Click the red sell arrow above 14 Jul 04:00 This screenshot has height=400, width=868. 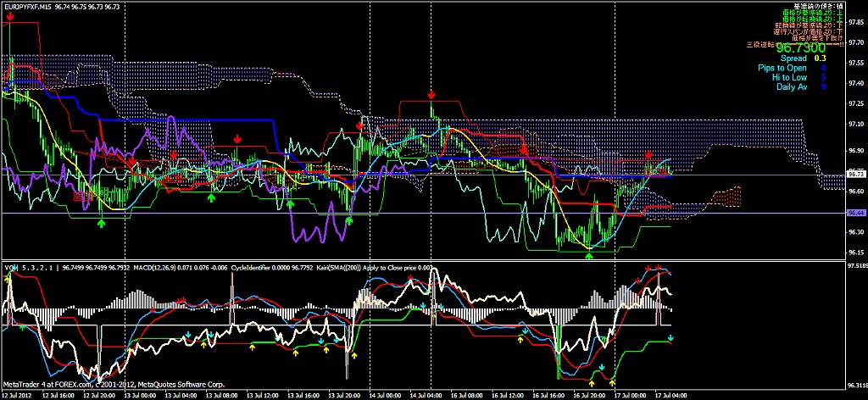click(432, 94)
